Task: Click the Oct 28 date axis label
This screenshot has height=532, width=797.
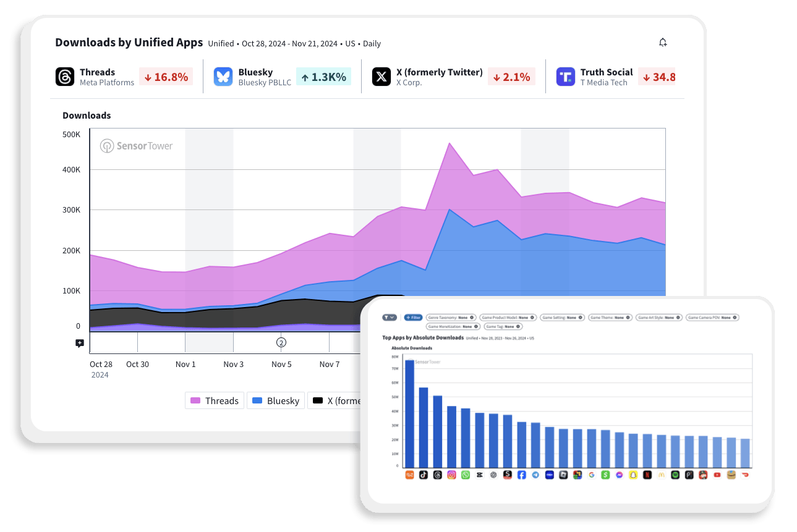Action: pyautogui.click(x=101, y=364)
